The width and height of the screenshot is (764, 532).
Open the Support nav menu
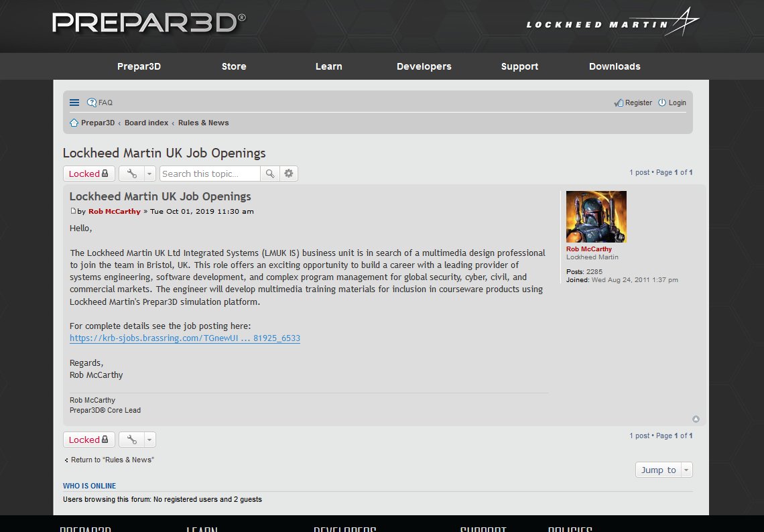click(519, 66)
